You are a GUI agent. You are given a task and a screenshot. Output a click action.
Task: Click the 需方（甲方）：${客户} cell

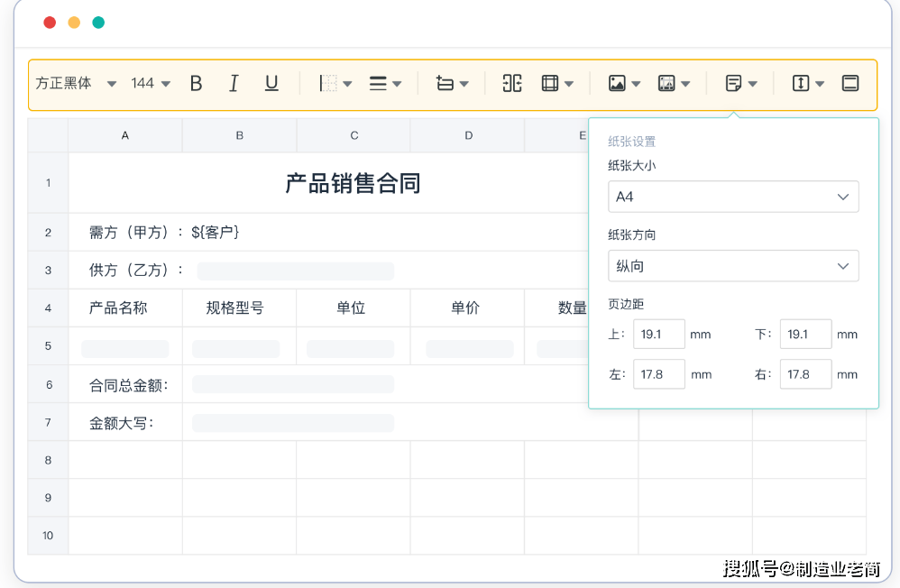[328, 233]
